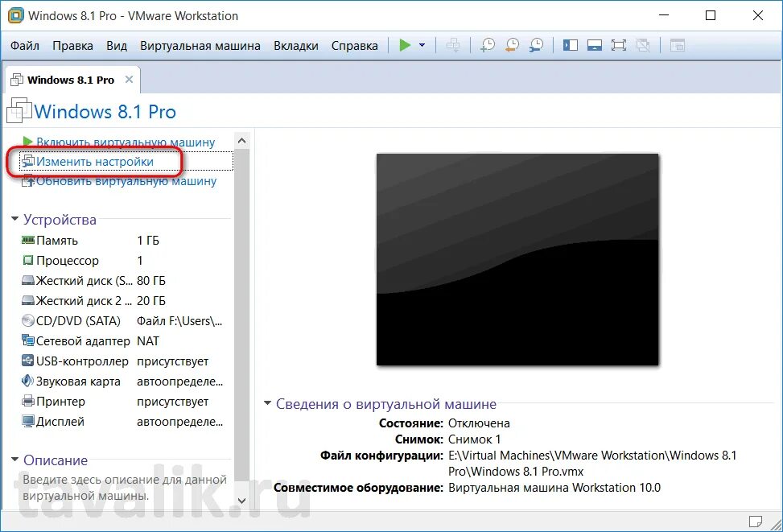
Task: Click the console view toolbar icon
Action: [677, 45]
